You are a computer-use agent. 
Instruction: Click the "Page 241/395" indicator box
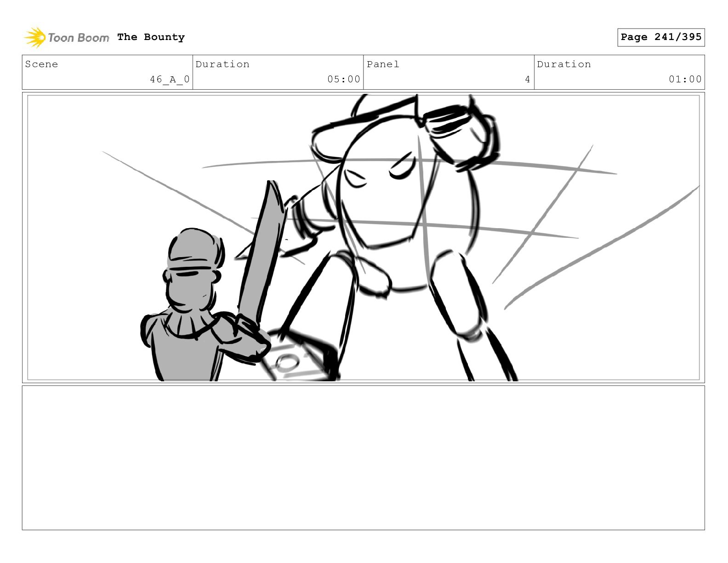point(661,37)
